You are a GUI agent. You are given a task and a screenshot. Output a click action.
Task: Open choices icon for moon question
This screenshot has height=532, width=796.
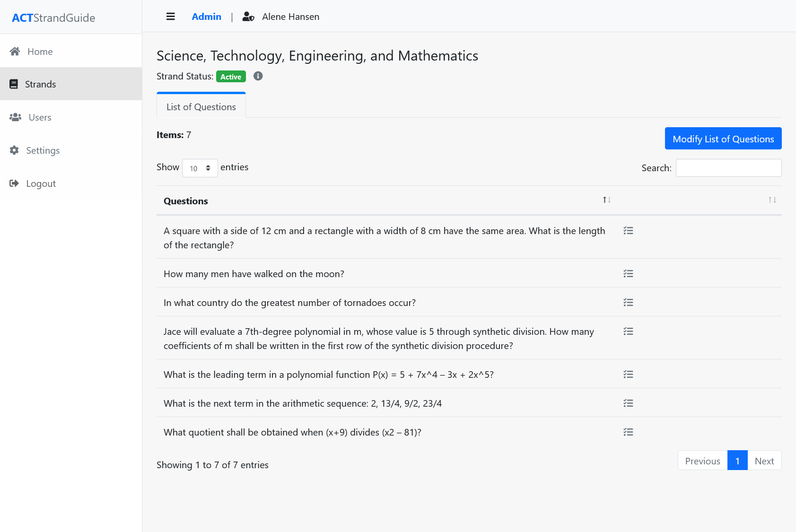coord(628,274)
